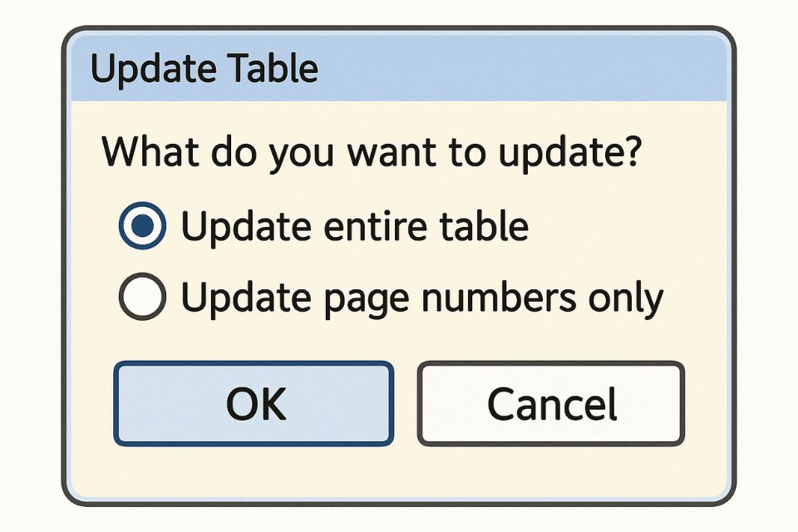Image resolution: width=798 pixels, height=532 pixels.
Task: Click the "Update entire table" label text
Action: [355, 226]
